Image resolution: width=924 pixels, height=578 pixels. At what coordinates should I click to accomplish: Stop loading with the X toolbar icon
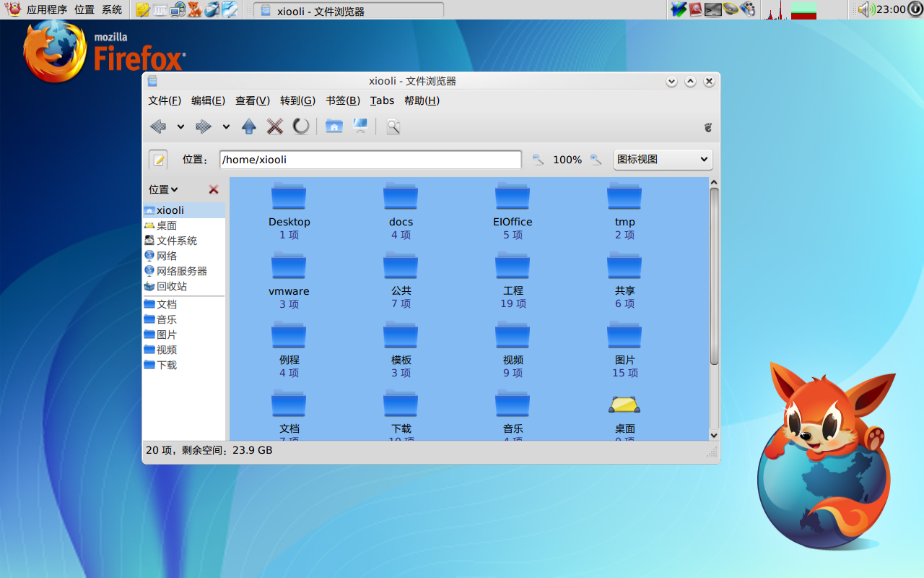(x=275, y=126)
